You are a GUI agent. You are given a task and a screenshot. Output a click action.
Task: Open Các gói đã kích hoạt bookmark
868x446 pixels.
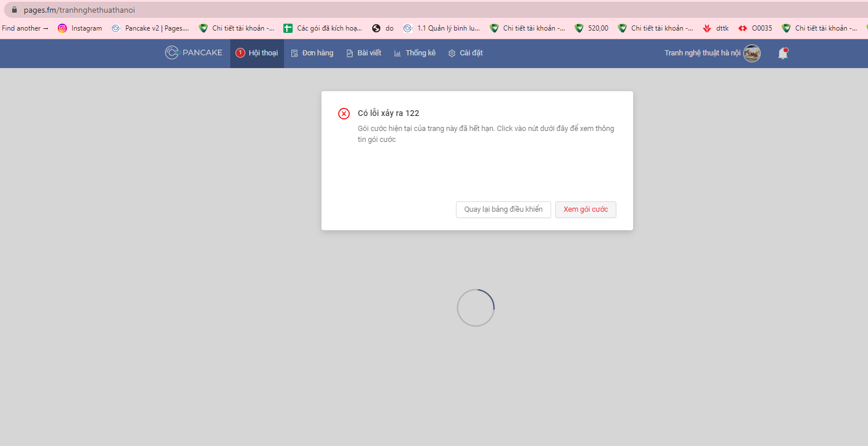323,28
